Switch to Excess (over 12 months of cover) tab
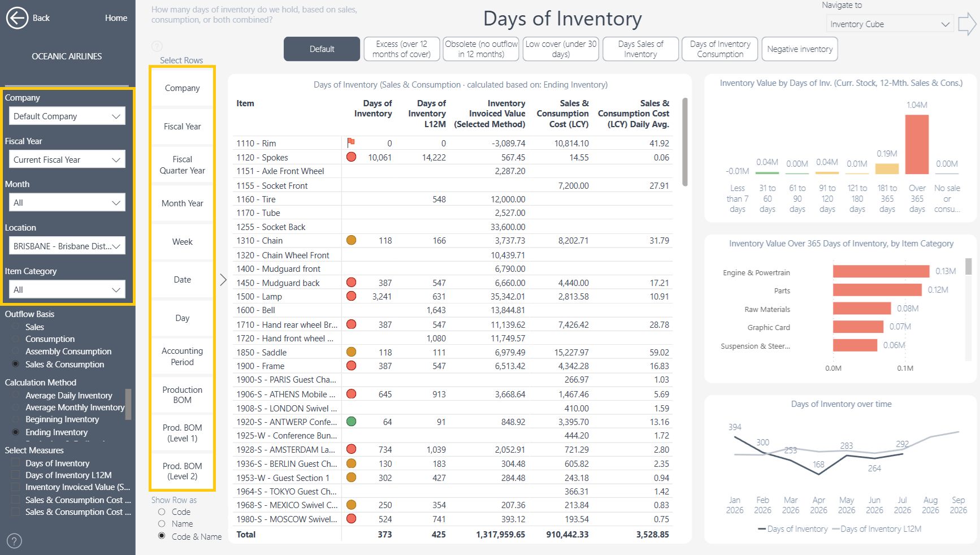Screen dimensions: 980x555 (401, 49)
